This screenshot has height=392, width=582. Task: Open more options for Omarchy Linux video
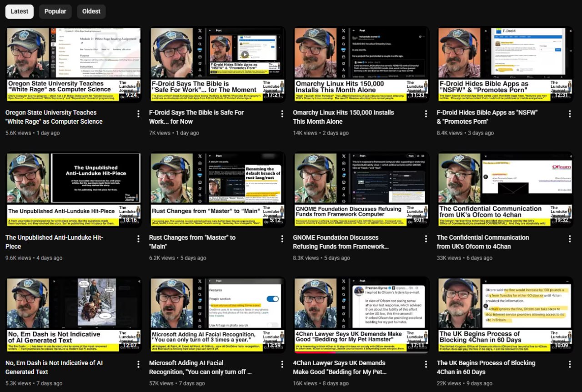tap(426, 114)
